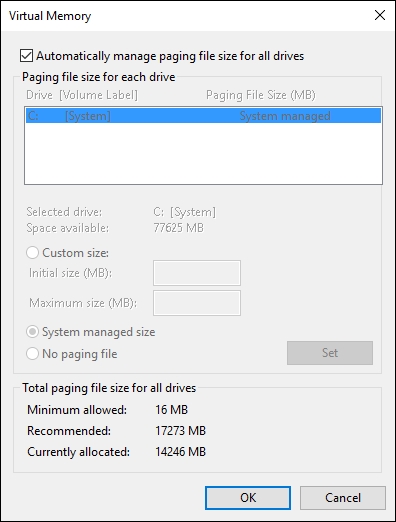Click the Recommended 17273 MB value

(180, 431)
